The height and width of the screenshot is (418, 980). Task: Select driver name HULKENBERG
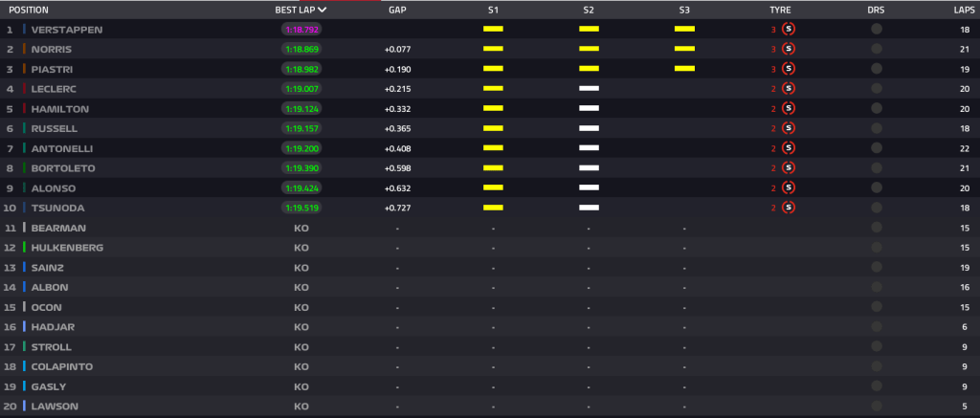point(68,248)
